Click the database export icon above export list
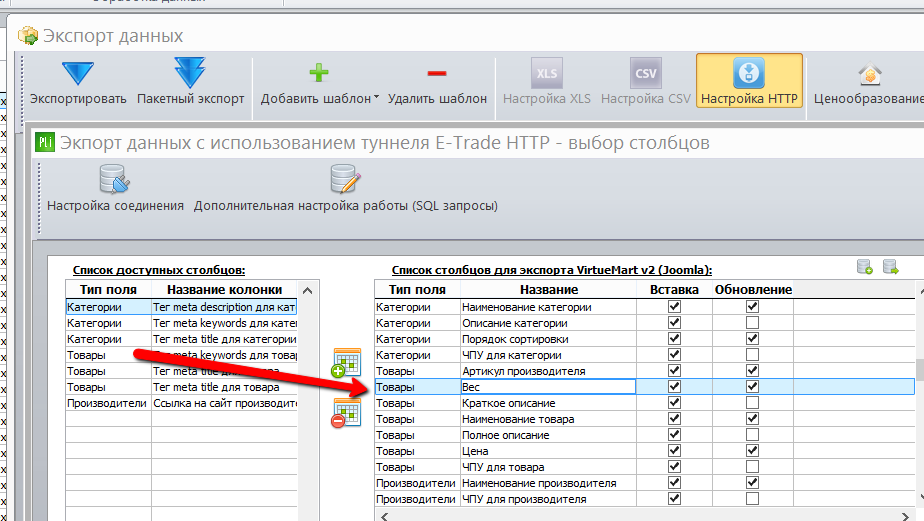 [x=891, y=268]
